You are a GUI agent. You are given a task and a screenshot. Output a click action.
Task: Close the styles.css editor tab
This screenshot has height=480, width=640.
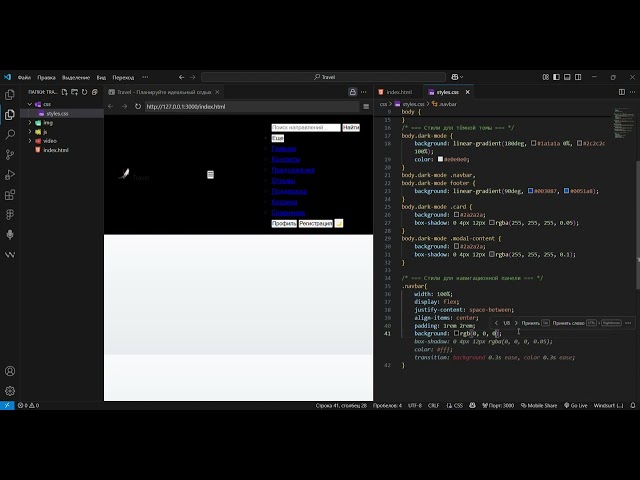point(468,92)
